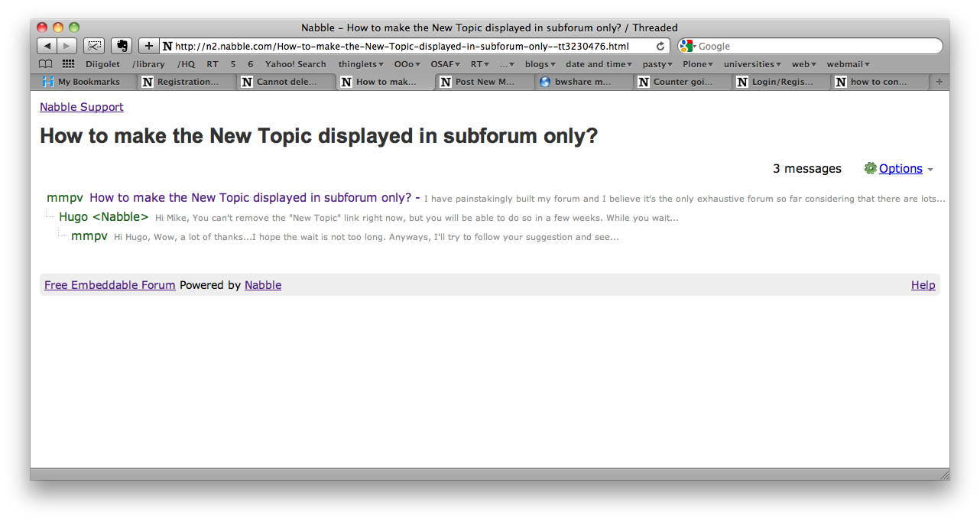Open the webmail bookmarks dropdown

tap(848, 64)
